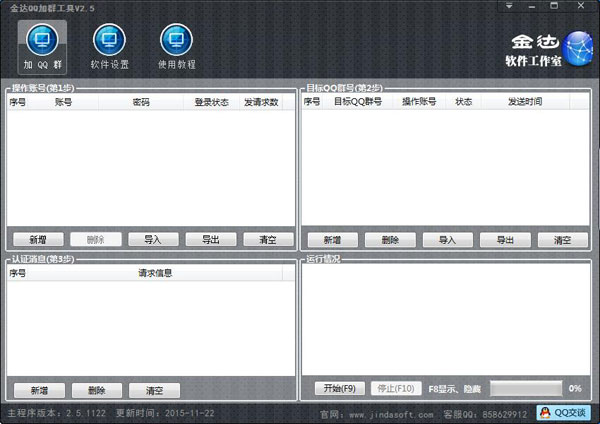Click 目标QQ群号 column header
This screenshot has height=424, width=600.
(x=358, y=102)
